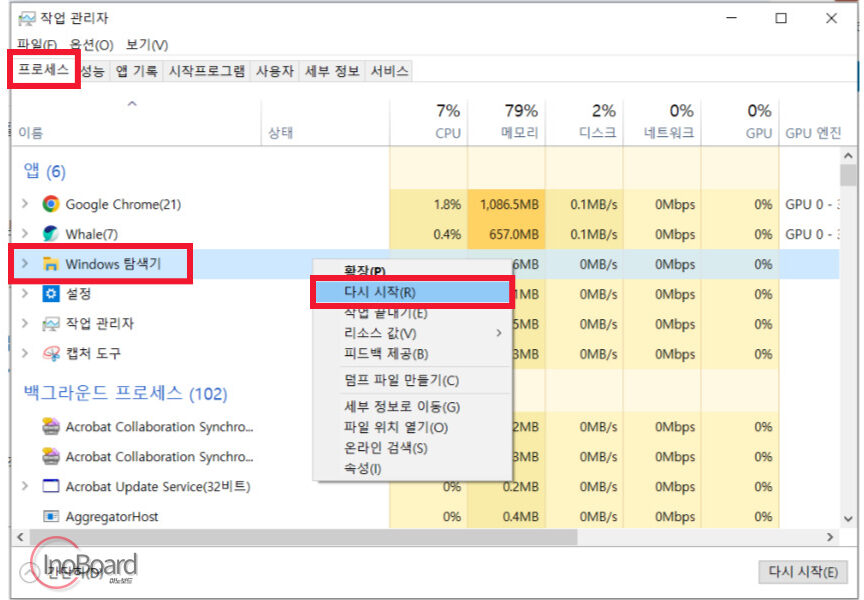Choose 세부 정보로 이동(G) menu entry

pyautogui.click(x=413, y=407)
